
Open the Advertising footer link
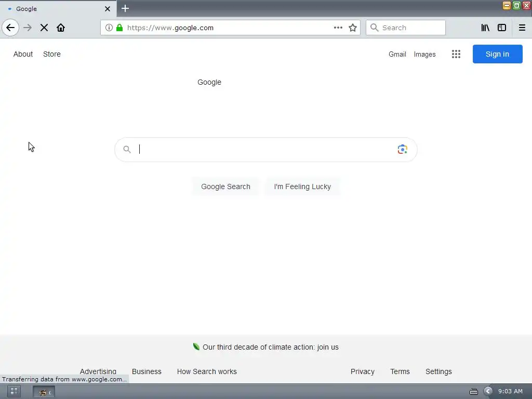click(98, 371)
